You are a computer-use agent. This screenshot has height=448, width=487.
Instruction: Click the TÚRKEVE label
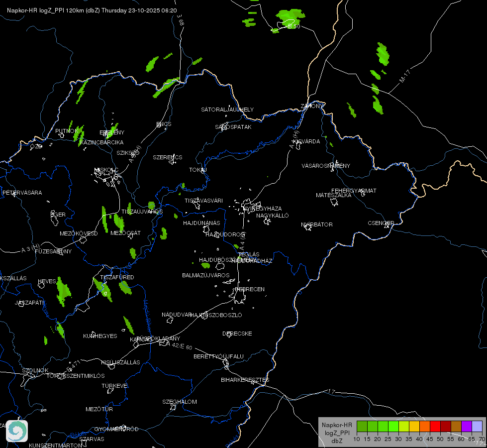[x=114, y=386]
